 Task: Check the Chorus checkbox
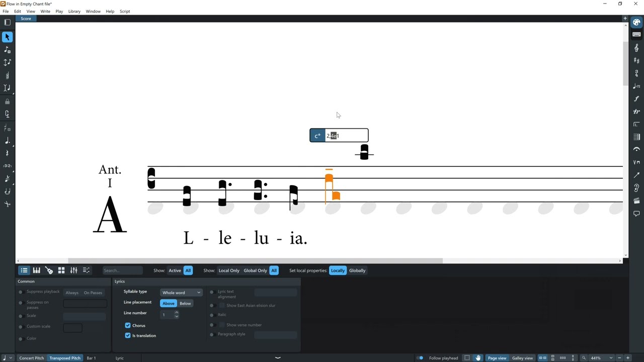point(128,325)
